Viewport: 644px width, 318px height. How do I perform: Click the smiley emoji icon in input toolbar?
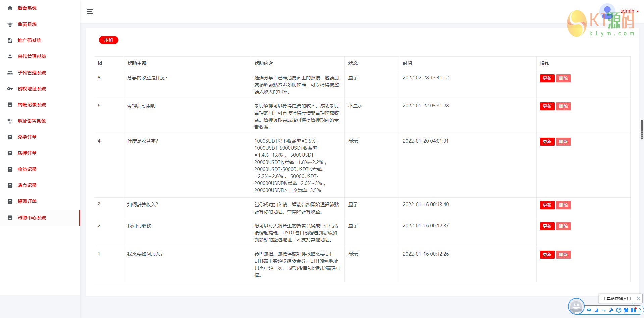[619, 310]
